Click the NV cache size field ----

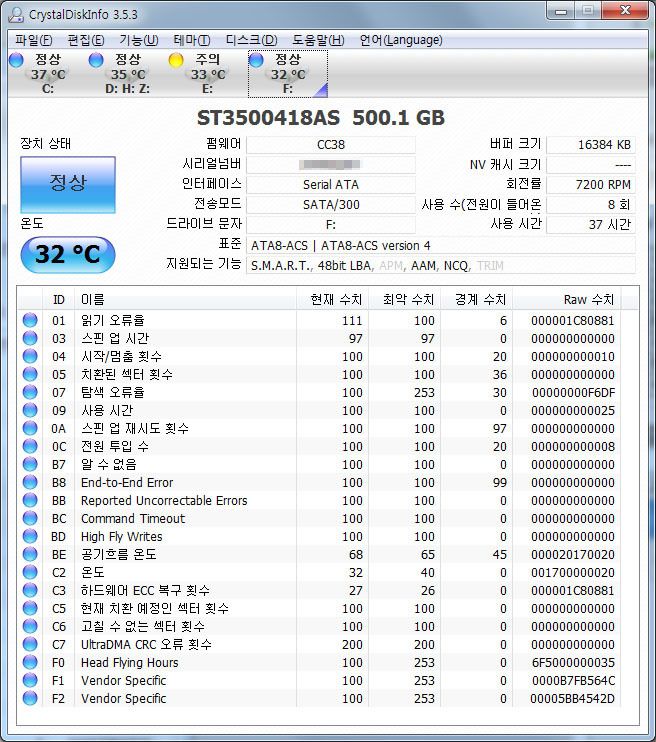591,165
